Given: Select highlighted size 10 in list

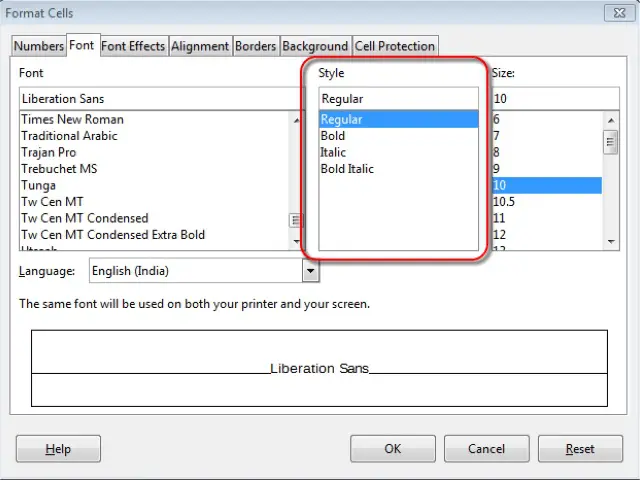Looking at the screenshot, I should click(547, 185).
